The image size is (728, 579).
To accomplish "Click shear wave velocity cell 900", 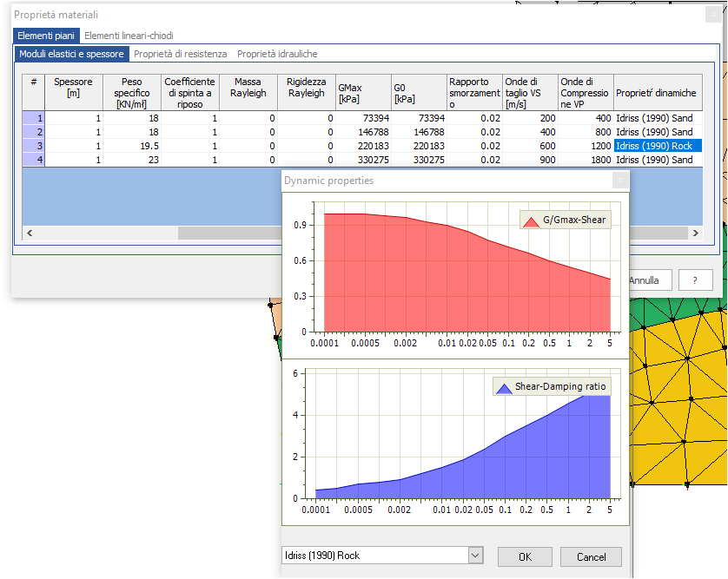I will click(x=530, y=160).
